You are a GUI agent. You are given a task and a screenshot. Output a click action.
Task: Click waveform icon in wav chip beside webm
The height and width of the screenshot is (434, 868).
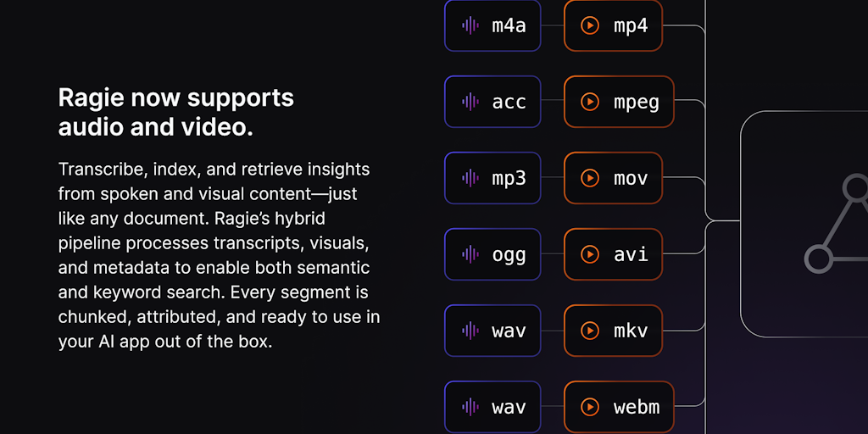click(470, 407)
